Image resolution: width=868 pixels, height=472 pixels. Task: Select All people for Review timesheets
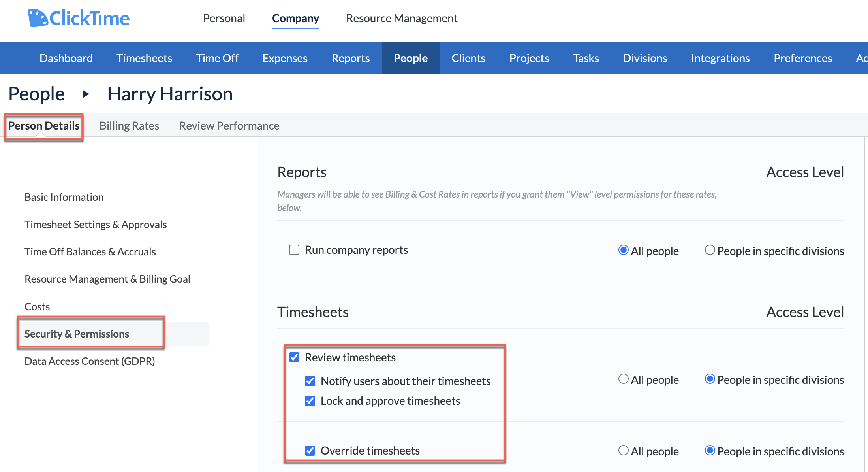pyautogui.click(x=624, y=379)
